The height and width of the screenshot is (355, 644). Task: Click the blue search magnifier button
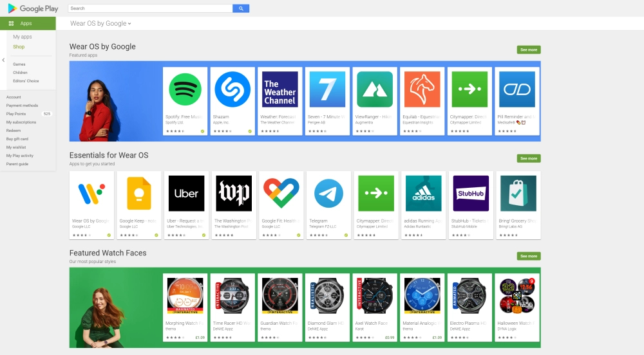coord(241,8)
